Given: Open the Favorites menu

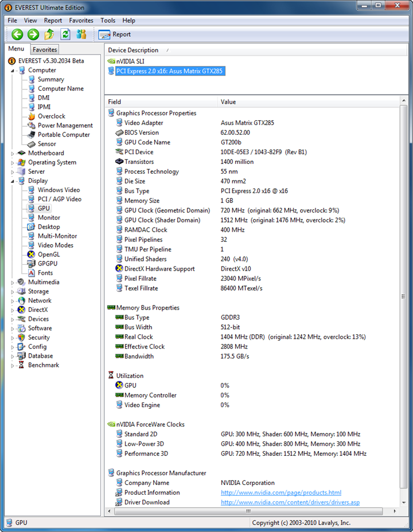Looking at the screenshot, I should click(81, 21).
